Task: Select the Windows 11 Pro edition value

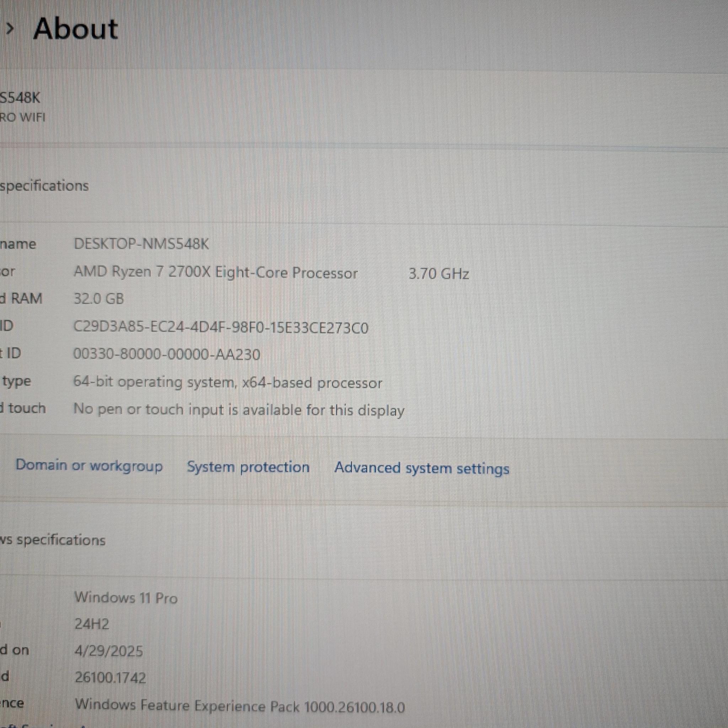Action: [x=126, y=598]
